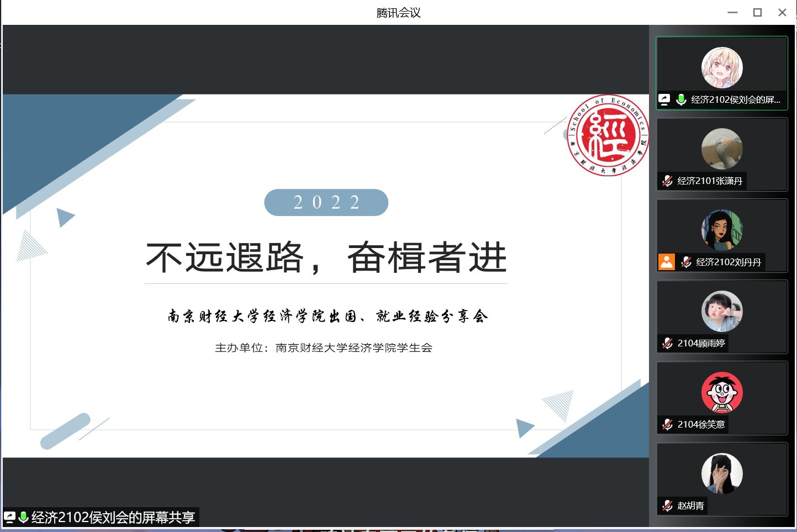Viewport: 797px width, 532px height.
Task: Open 2104顾雨婷's participant avatar
Action: coord(722,311)
